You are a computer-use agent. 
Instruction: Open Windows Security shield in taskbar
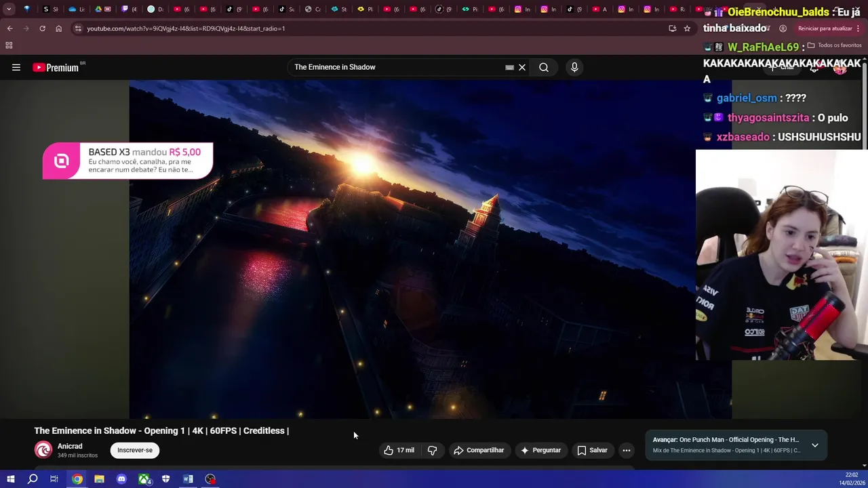coord(166,479)
